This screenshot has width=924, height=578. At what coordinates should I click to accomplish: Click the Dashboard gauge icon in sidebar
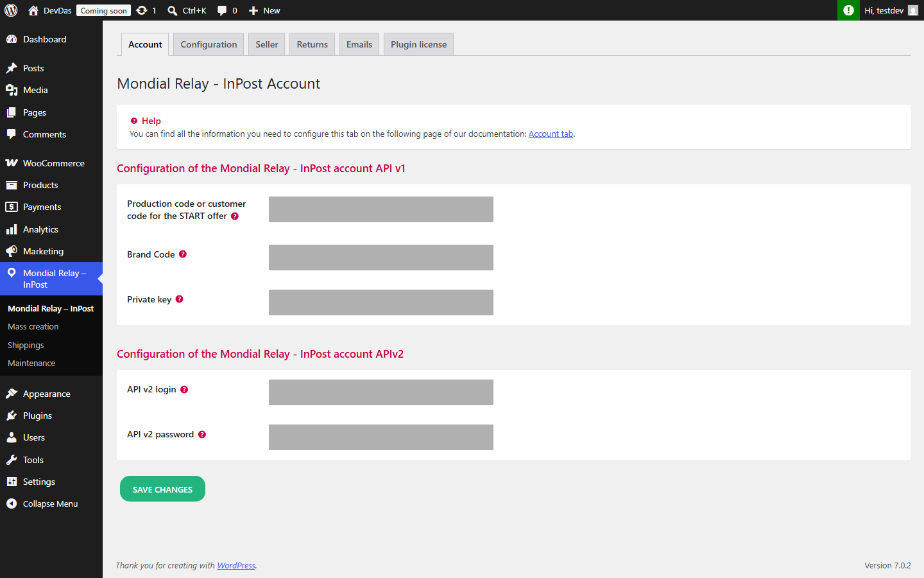[x=12, y=39]
